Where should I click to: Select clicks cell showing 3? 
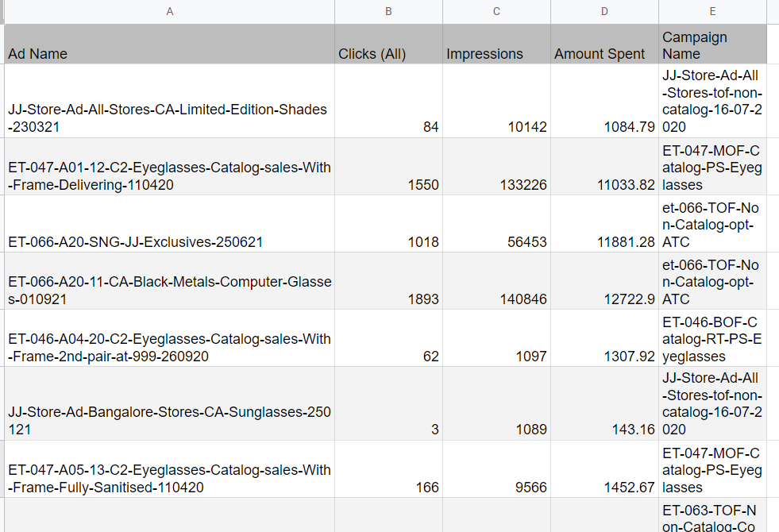click(x=388, y=403)
